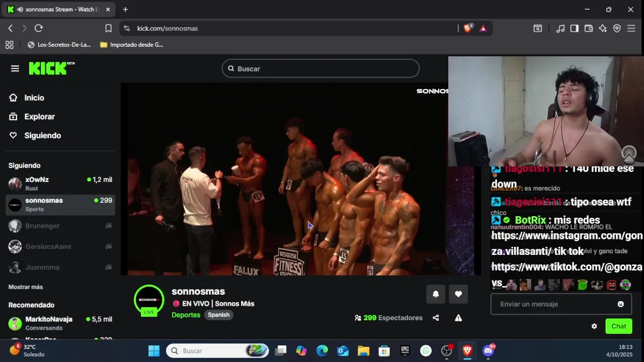Click the Brave Rewards triangle icon
644x362 pixels.
click(x=483, y=28)
